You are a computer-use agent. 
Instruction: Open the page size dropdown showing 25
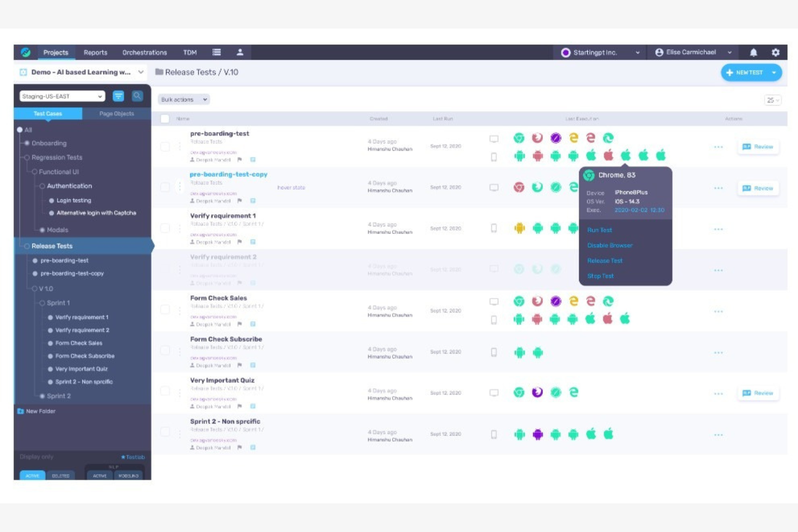coord(773,99)
